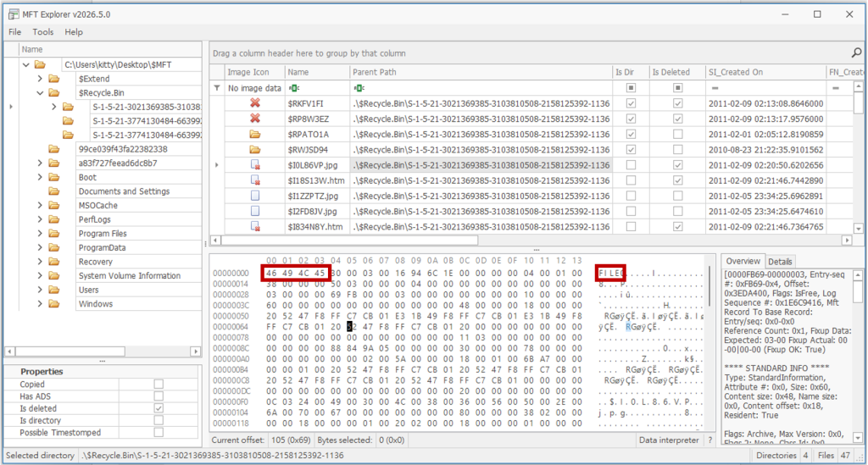This screenshot has width=868, height=465.
Task: Click the Recovery folder icon in tree
Action: [x=53, y=262]
